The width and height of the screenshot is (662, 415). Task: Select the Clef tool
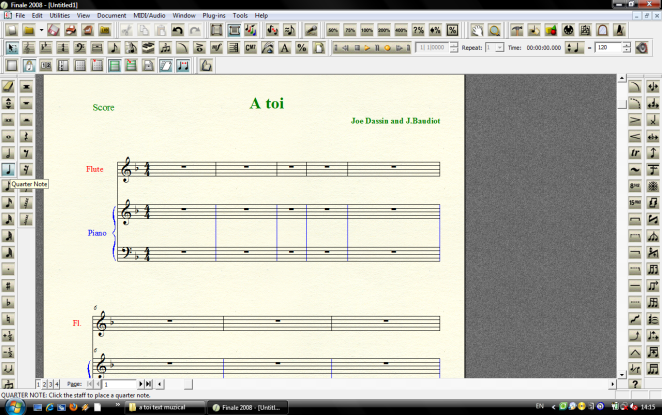(x=80, y=48)
